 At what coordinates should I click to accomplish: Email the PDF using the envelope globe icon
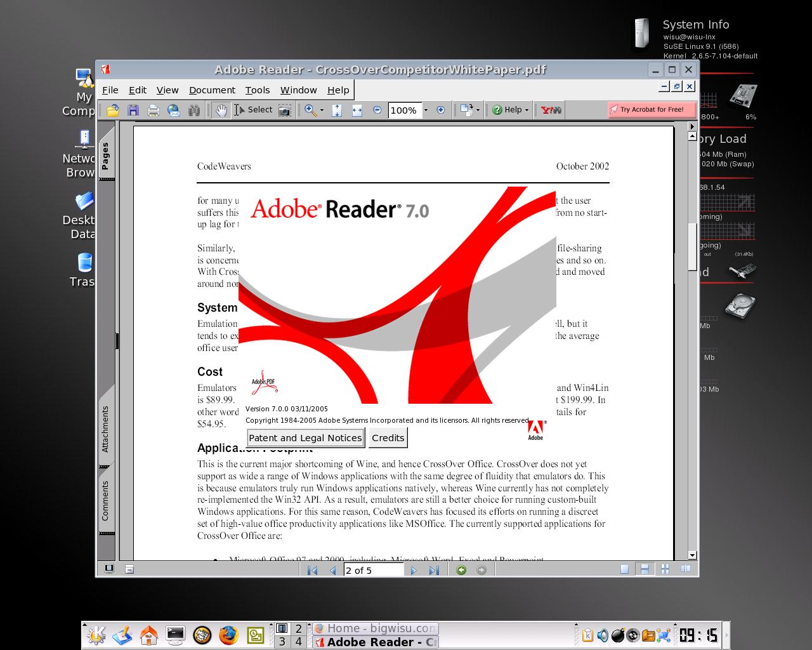pos(174,110)
